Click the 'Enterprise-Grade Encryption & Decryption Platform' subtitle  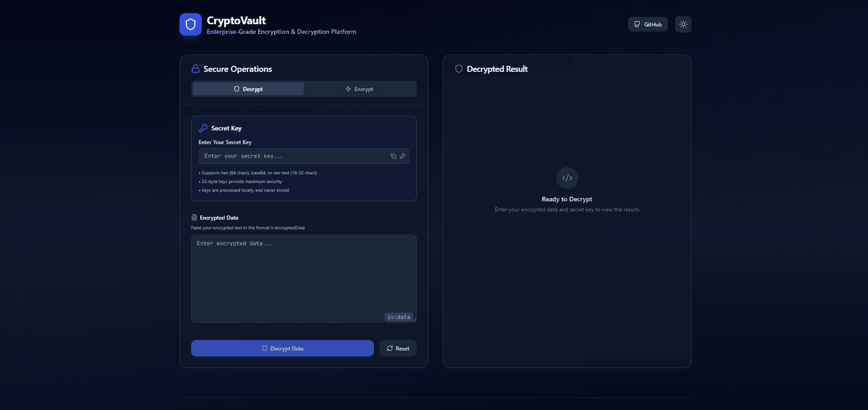[x=282, y=32]
